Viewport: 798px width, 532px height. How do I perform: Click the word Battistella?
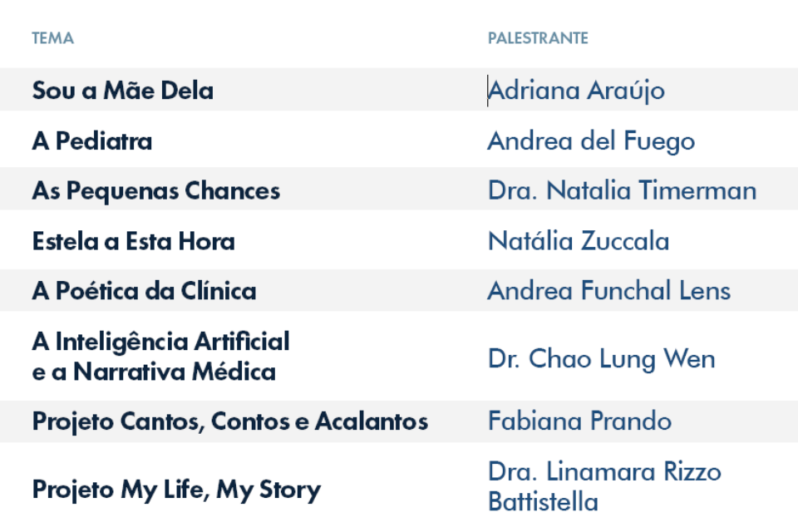(543, 502)
